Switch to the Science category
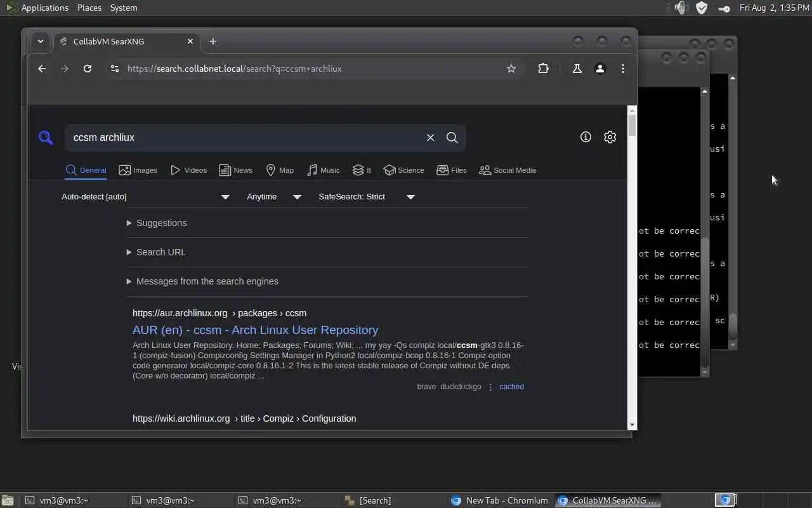812x508 pixels. click(404, 170)
